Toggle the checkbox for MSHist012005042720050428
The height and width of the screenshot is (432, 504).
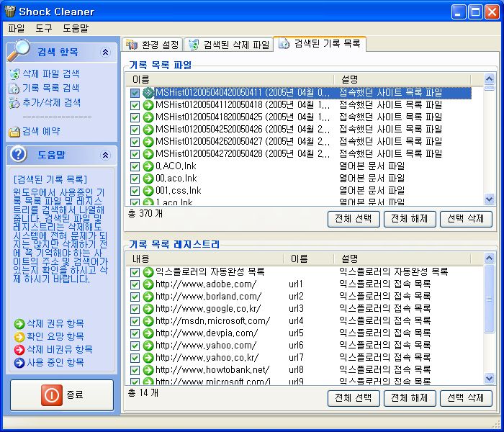135,154
